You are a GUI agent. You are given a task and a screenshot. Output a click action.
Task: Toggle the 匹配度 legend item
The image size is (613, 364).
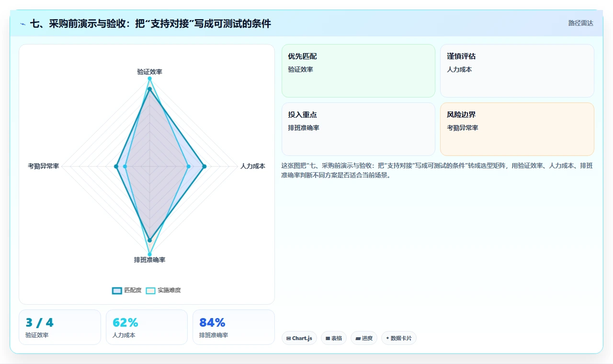[x=127, y=290]
